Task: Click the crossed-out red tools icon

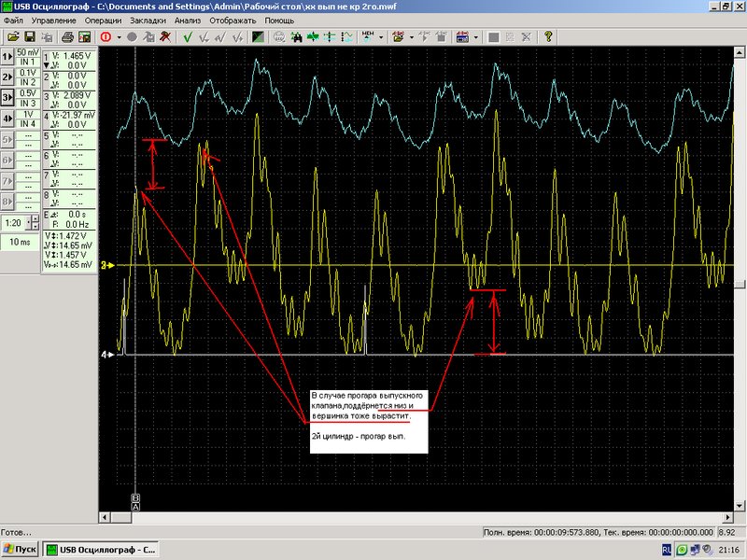Action: 165,36
